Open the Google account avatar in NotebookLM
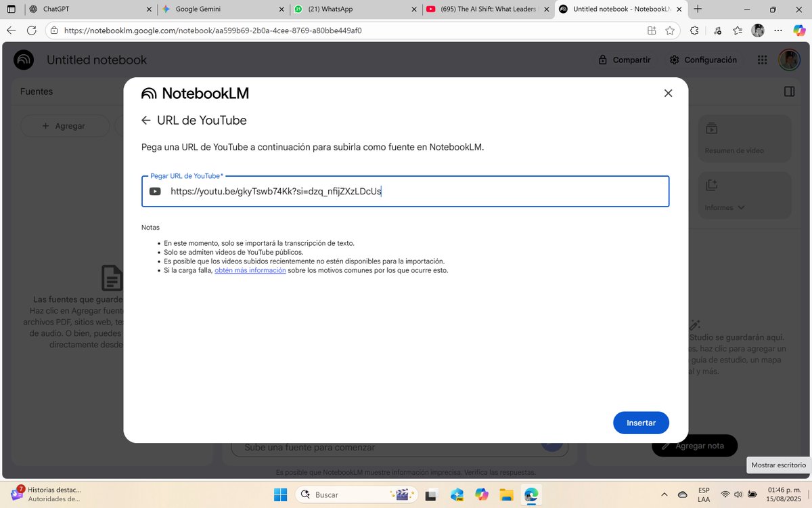Screen dimensions: 812x508 (789, 60)
